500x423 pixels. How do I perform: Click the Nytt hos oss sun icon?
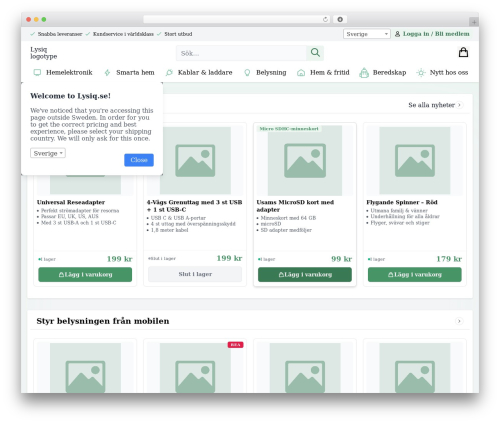(421, 72)
